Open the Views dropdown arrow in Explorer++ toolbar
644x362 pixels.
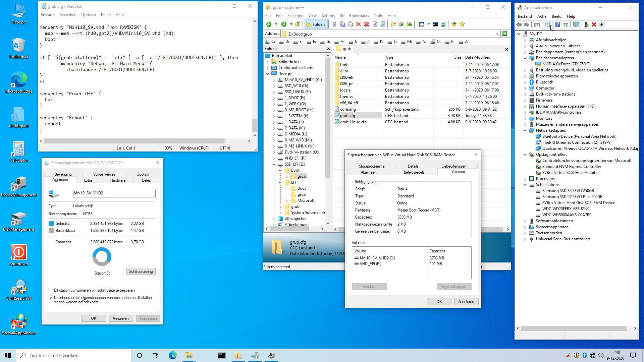click(429, 24)
